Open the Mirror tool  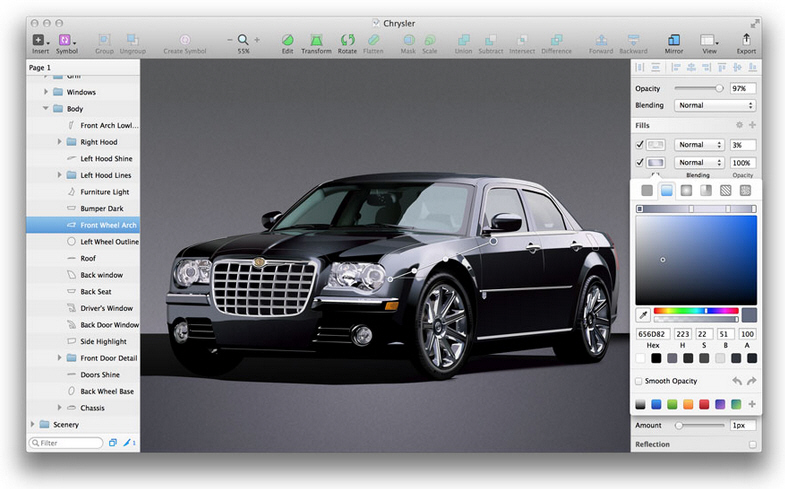tap(673, 39)
